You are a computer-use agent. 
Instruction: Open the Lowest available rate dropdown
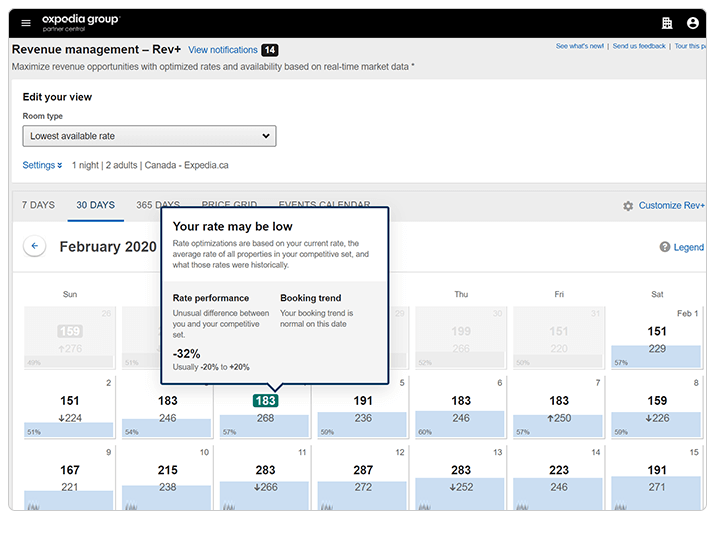[149, 136]
